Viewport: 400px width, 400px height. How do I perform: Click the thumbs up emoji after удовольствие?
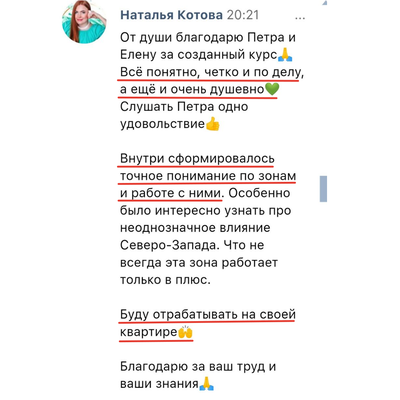[x=212, y=124]
